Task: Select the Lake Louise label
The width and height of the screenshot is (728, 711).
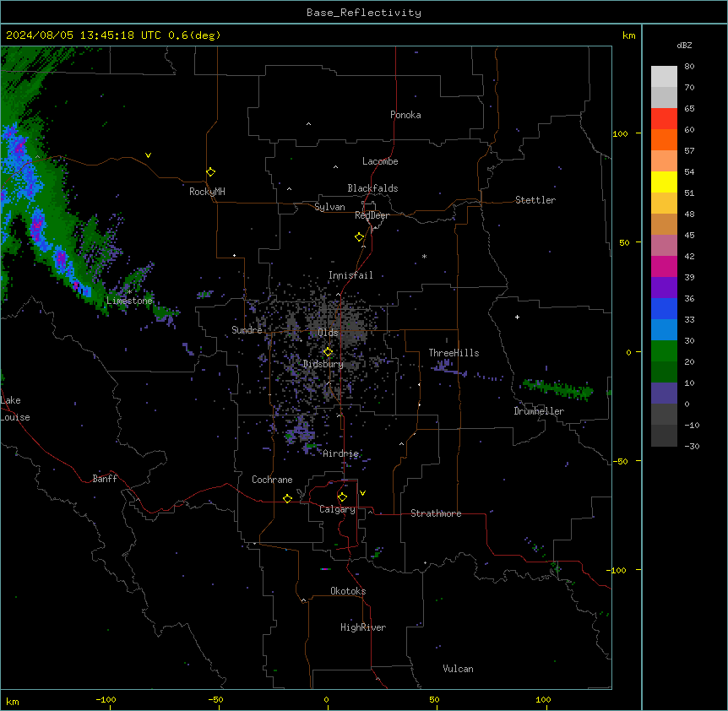Action: [x=15, y=409]
